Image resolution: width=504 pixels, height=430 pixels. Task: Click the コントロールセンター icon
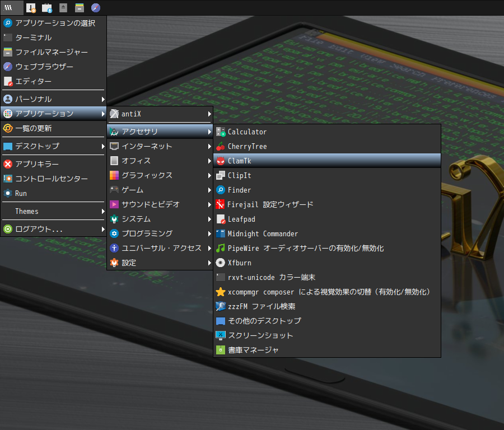(x=8, y=179)
